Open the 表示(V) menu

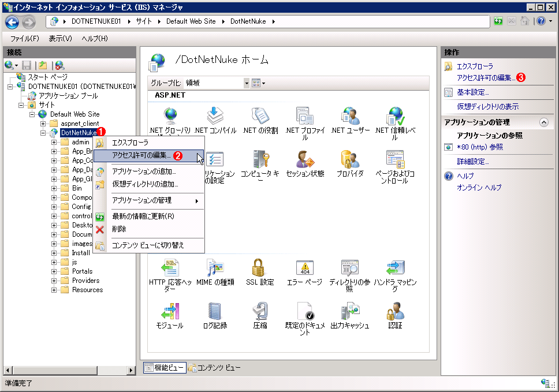(60, 39)
